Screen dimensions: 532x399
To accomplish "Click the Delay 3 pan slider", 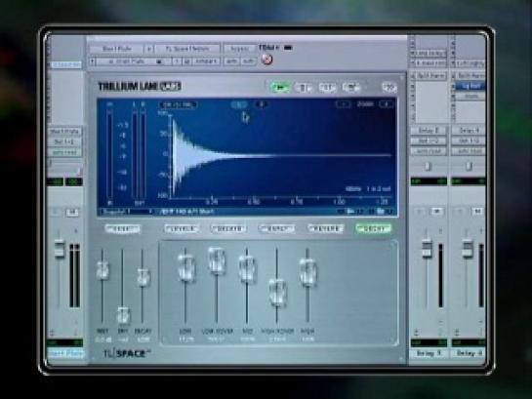I will (429, 166).
